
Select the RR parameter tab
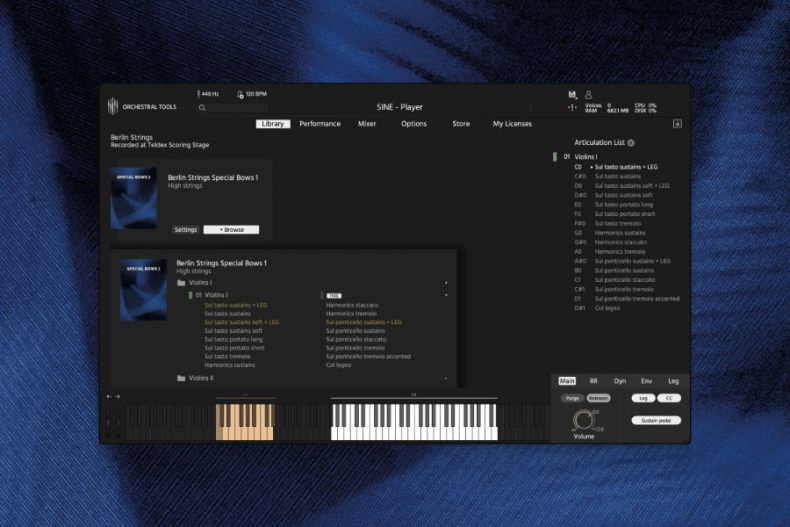click(x=594, y=381)
